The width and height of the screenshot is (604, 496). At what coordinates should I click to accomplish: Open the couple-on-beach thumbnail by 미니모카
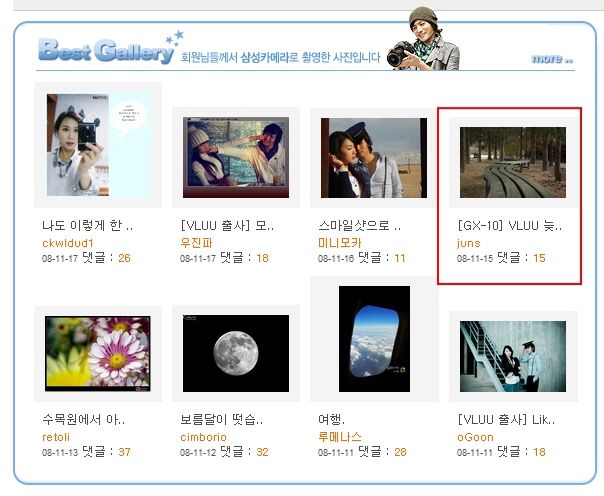tap(374, 158)
